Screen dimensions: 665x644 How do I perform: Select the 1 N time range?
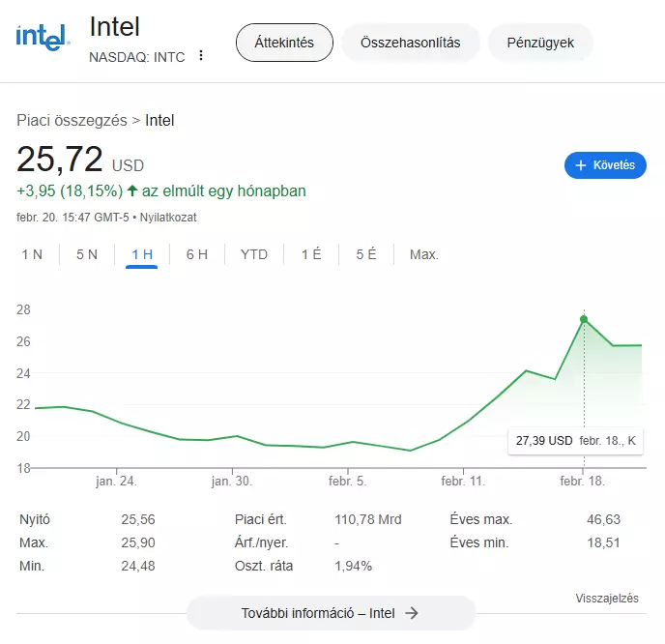coord(32,254)
